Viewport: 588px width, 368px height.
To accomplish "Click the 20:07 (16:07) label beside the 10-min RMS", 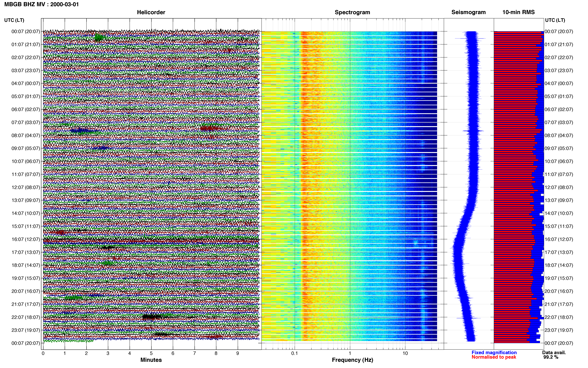I will (559, 291).
